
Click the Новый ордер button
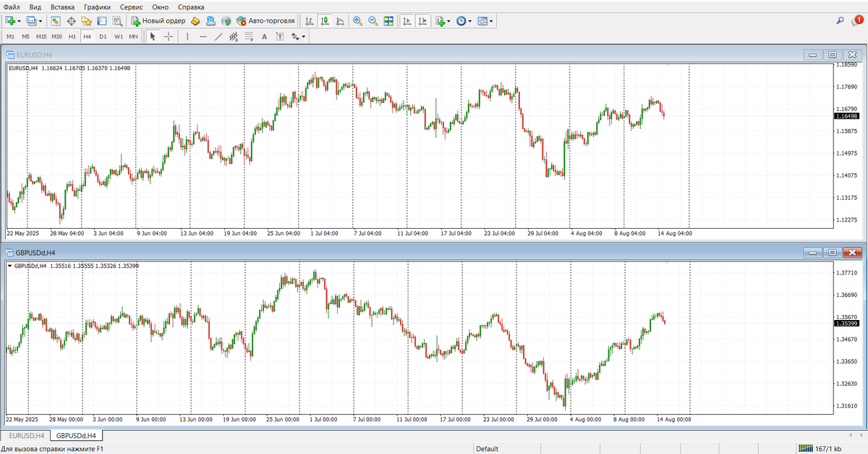pos(158,21)
